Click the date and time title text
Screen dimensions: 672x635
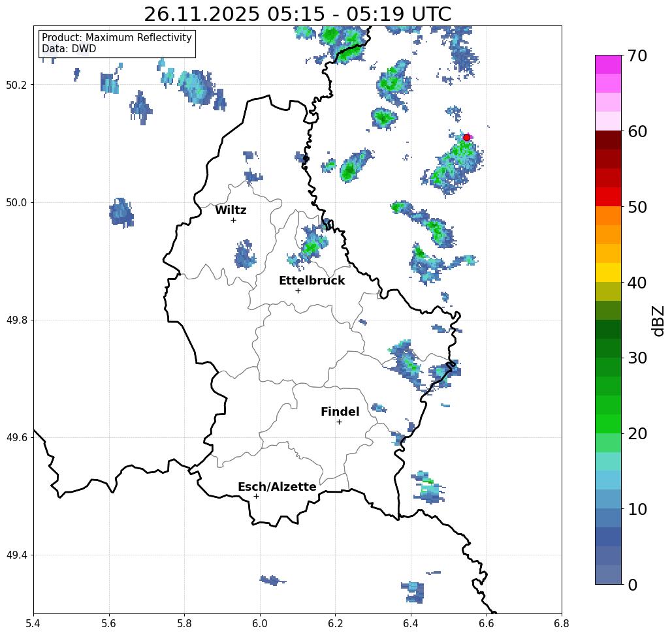pos(297,14)
